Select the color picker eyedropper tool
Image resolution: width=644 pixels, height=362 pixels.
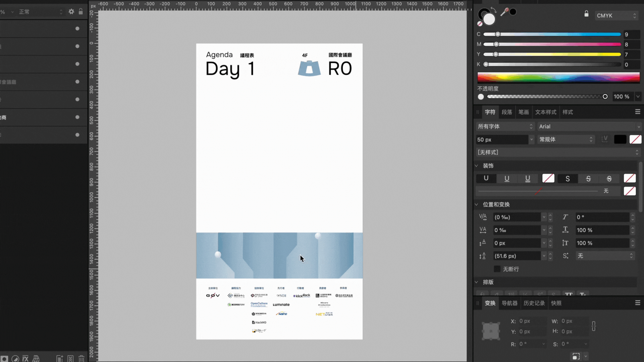(504, 12)
